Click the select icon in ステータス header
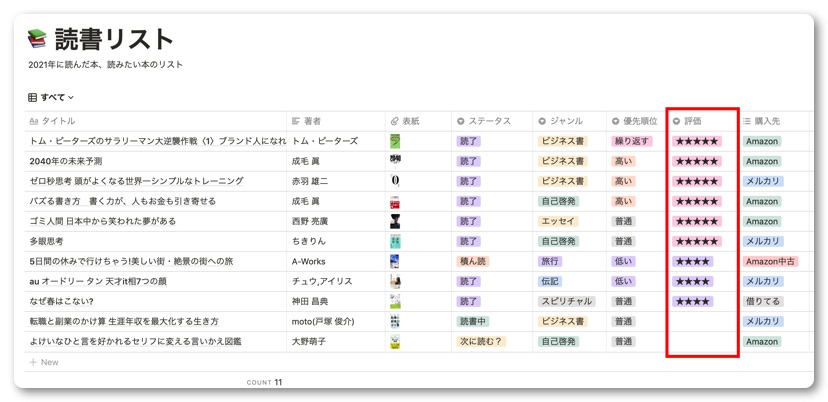Screen dimensions: 828x402 [x=461, y=121]
